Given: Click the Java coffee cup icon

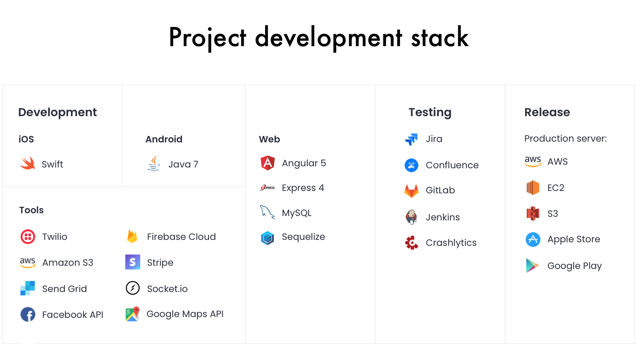Looking at the screenshot, I should [x=154, y=163].
